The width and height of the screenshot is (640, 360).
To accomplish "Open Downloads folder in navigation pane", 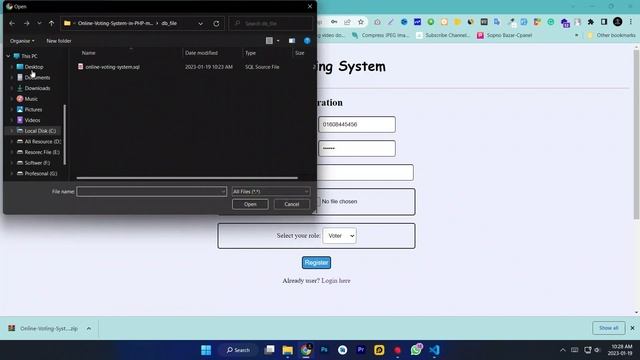I will (x=37, y=88).
